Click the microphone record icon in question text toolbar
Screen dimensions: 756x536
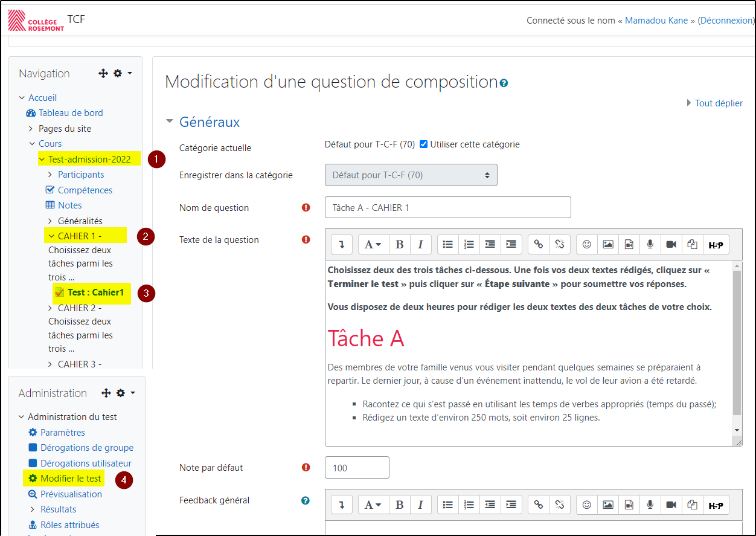(x=650, y=244)
